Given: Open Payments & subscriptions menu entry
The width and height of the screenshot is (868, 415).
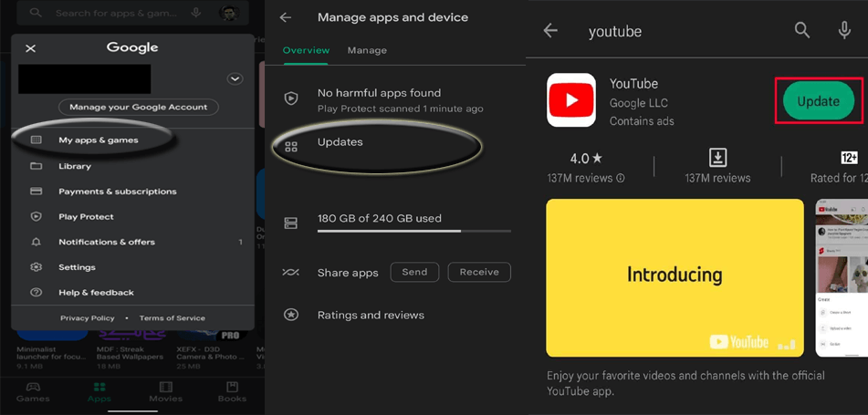Looking at the screenshot, I should click(x=117, y=192).
